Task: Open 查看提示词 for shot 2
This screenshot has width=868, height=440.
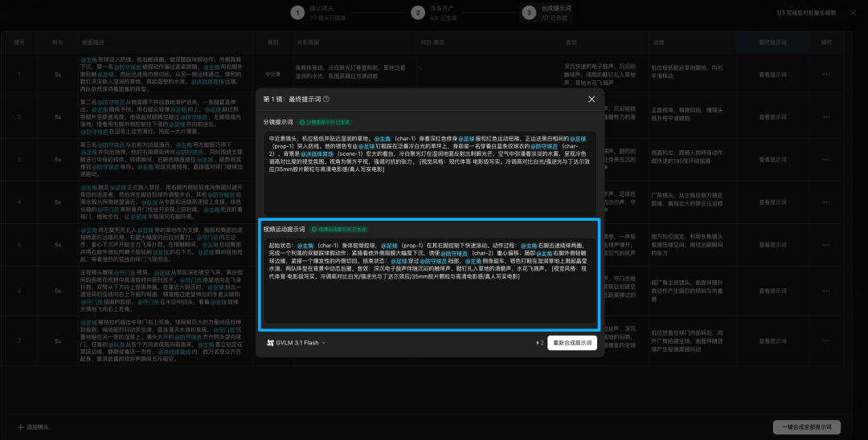Action: click(772, 117)
